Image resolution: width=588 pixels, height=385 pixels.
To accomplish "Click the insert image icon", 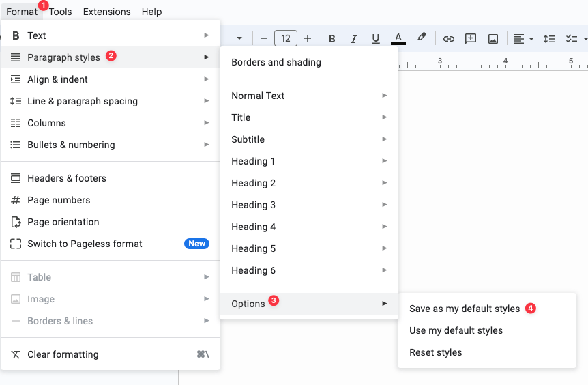I will tap(493, 39).
